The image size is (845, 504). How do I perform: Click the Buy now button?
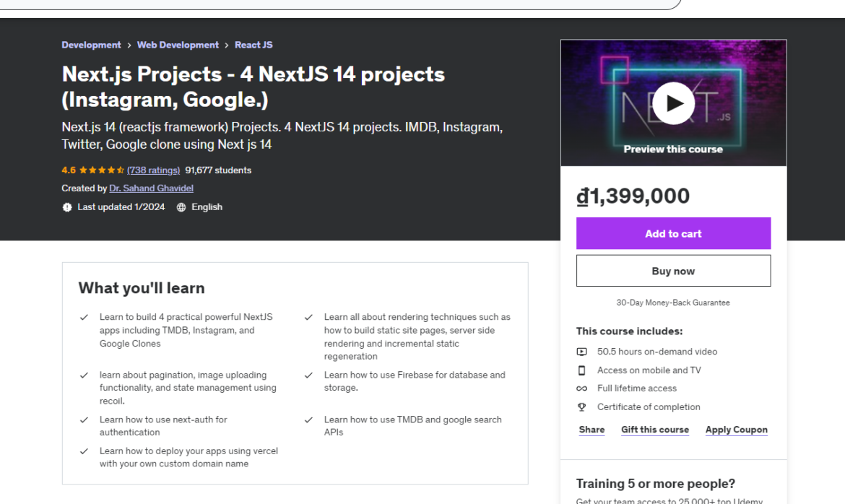tap(673, 270)
